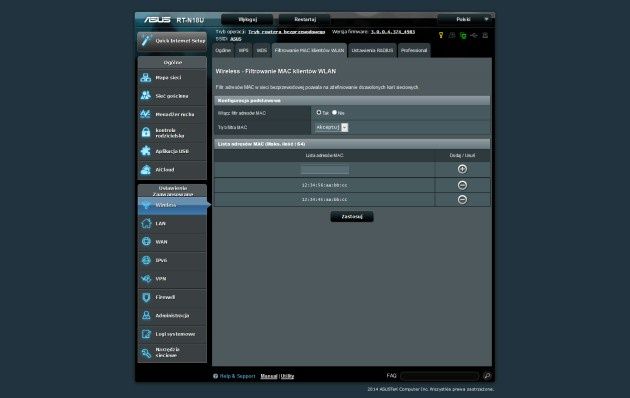Image resolution: width=630 pixels, height=398 pixels.
Task: Click the plus icon to add MAC address
Action: click(462, 169)
